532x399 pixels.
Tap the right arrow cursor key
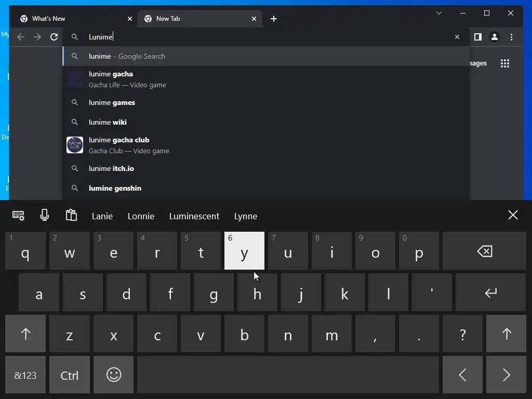[x=506, y=375]
